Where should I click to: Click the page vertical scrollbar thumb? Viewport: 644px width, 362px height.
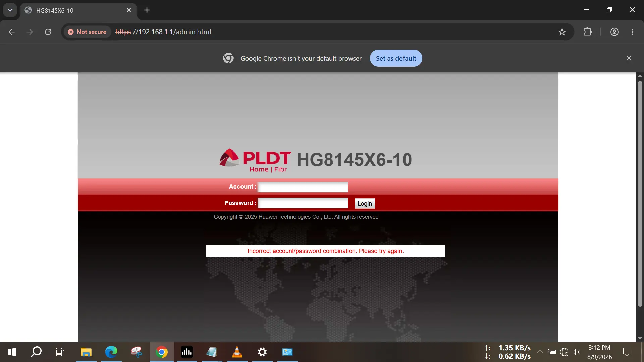pos(640,193)
